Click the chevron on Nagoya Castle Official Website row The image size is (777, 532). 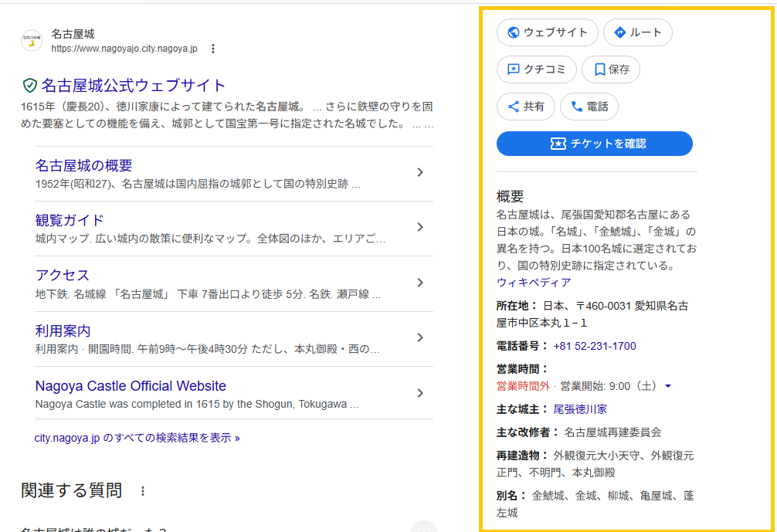pyautogui.click(x=420, y=393)
